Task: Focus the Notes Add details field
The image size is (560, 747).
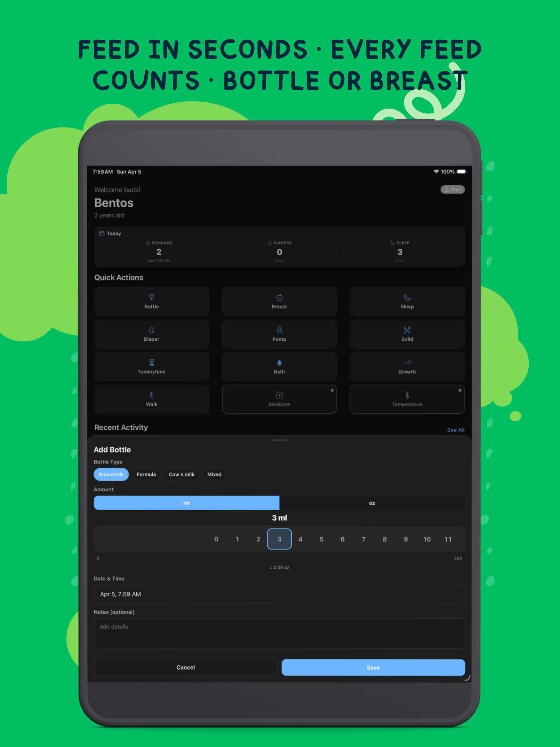Action: click(x=279, y=634)
